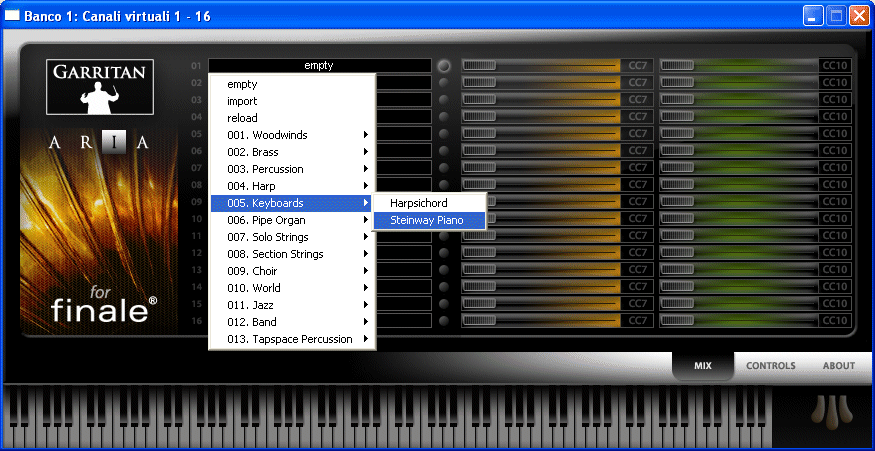
Task: Expand the 001. Woodwinds submenu
Action: 292,135
